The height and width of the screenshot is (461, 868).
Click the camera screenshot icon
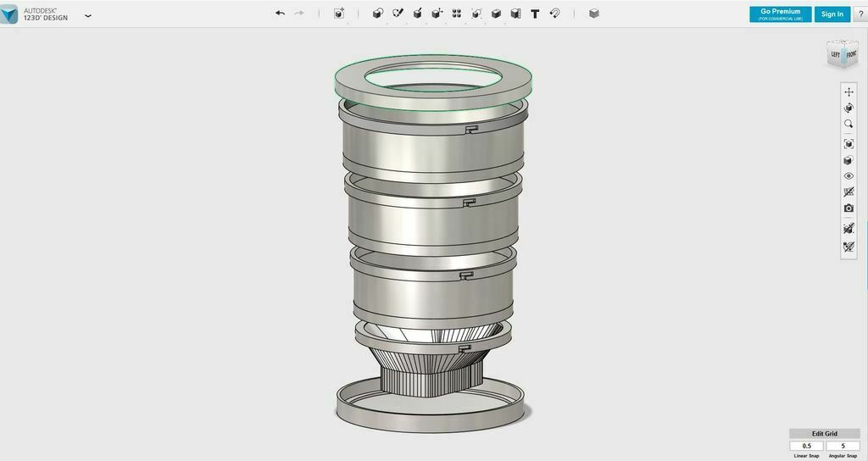(849, 208)
